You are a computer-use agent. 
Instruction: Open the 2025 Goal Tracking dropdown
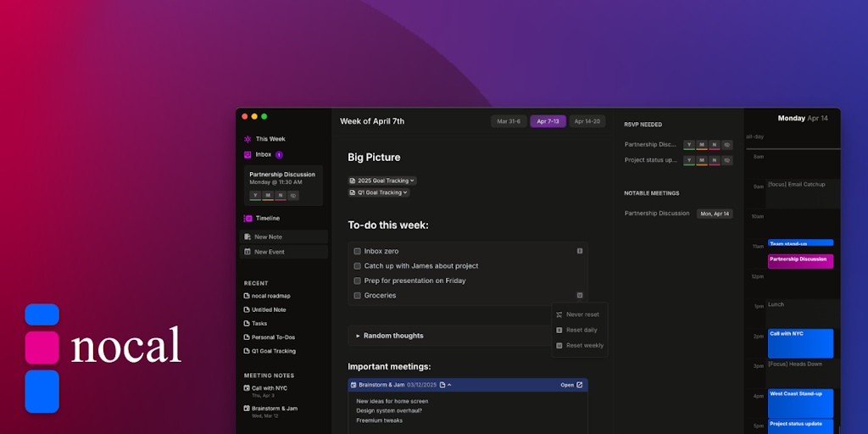click(x=382, y=181)
